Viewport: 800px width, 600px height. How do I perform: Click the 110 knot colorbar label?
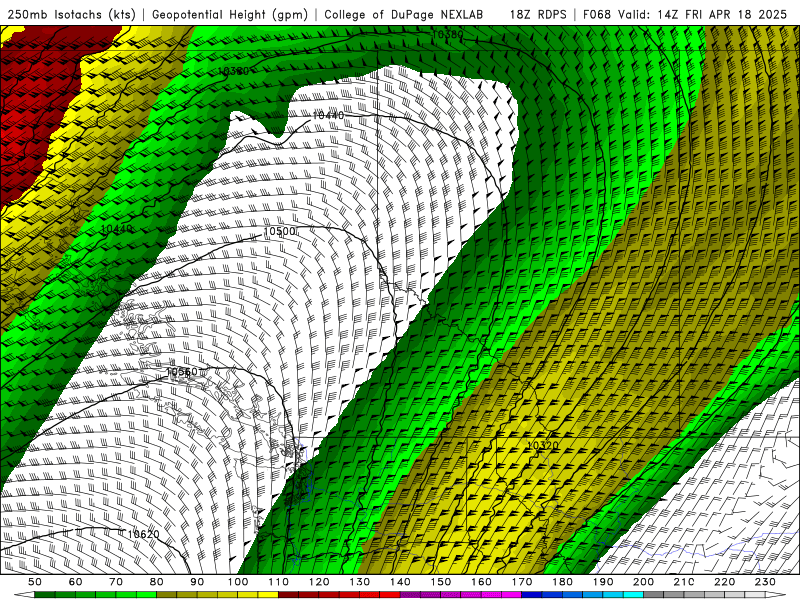[278, 582]
